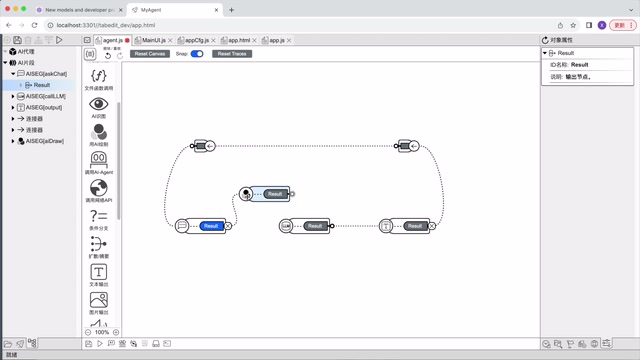640x360 pixels.
Task: Click the undo arrow icon
Action: pos(108,56)
